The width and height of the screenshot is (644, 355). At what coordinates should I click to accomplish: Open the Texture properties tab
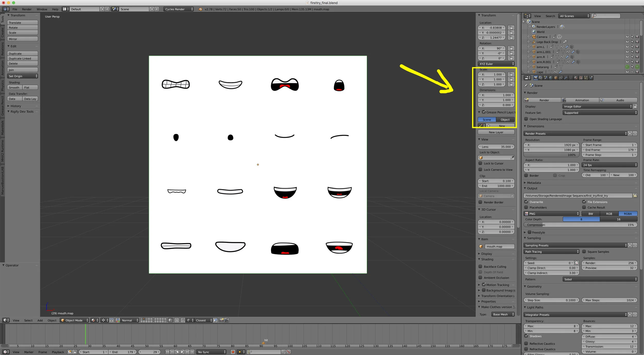point(581,78)
